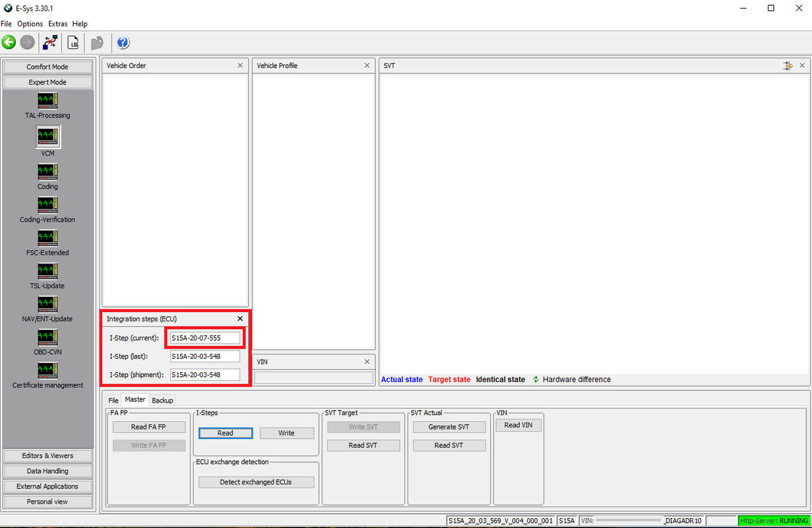The image size is (812, 528).
Task: Open Certificate management module
Action: pos(47,370)
